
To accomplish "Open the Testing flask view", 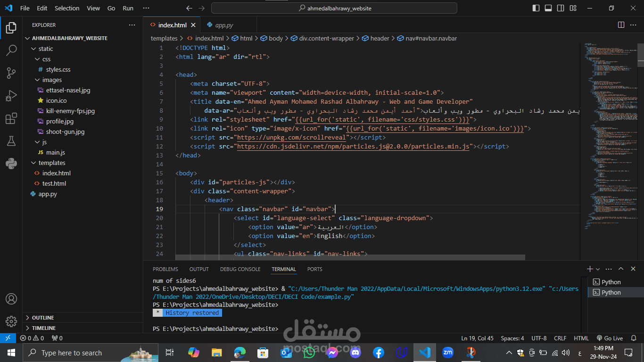I will click(11, 141).
